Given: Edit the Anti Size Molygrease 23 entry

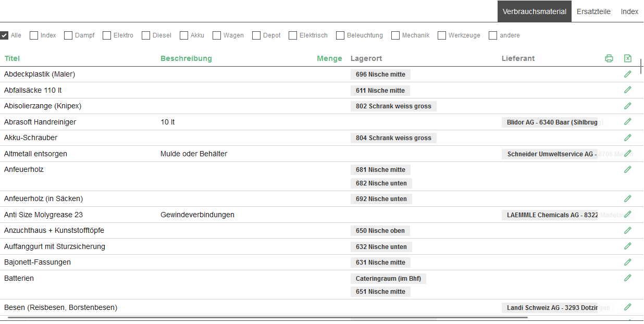Looking at the screenshot, I should coord(627,214).
